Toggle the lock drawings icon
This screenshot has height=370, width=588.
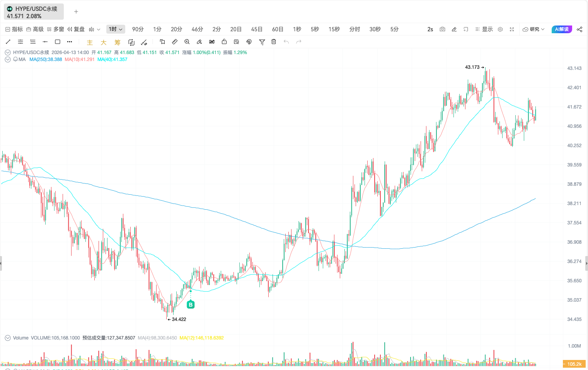pos(224,42)
